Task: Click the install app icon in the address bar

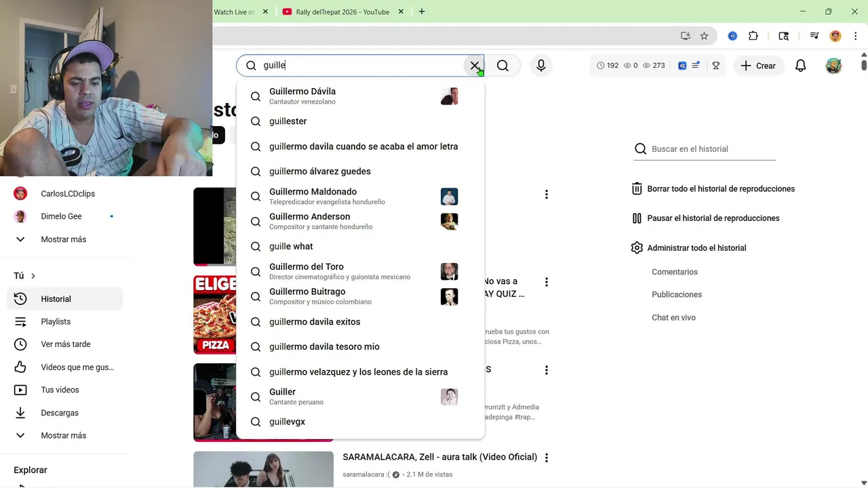Action: pos(686,36)
